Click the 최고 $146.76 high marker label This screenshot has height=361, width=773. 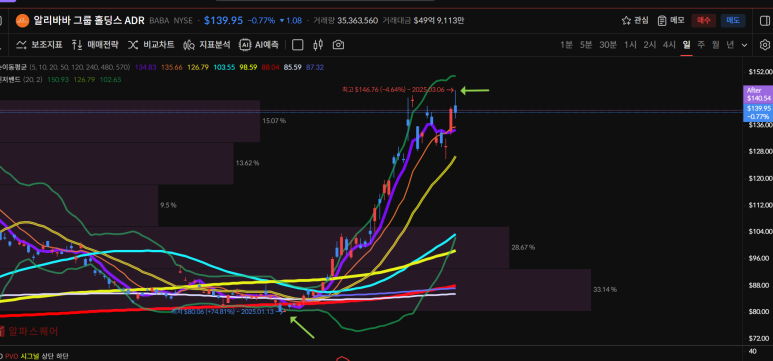(x=397, y=90)
